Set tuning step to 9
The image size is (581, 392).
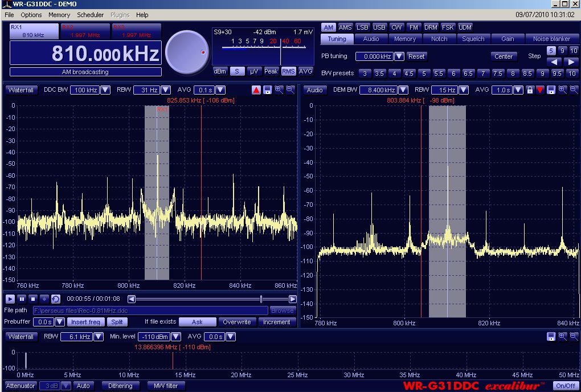(562, 50)
